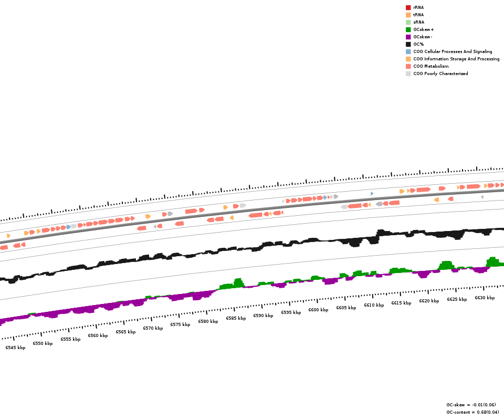Click the 6545 kbp scale label
This screenshot has height=420, width=504.
pyautogui.click(x=15, y=348)
